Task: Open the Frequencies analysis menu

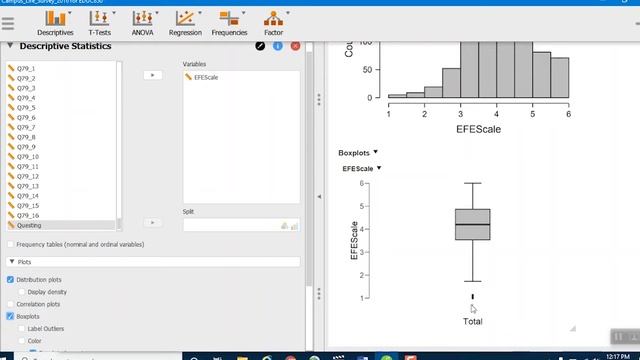Action: (229, 23)
